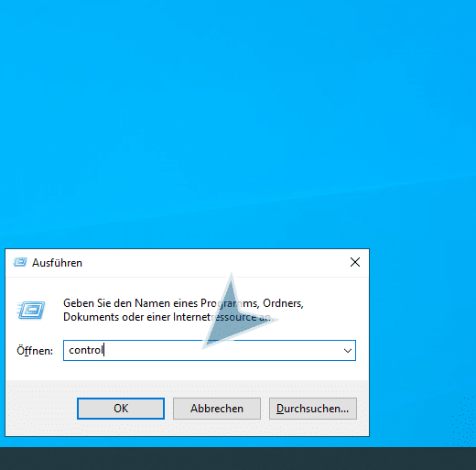Click the 'Geben Sie den Namen' instruction line
The image size is (476, 470).
tap(183, 303)
